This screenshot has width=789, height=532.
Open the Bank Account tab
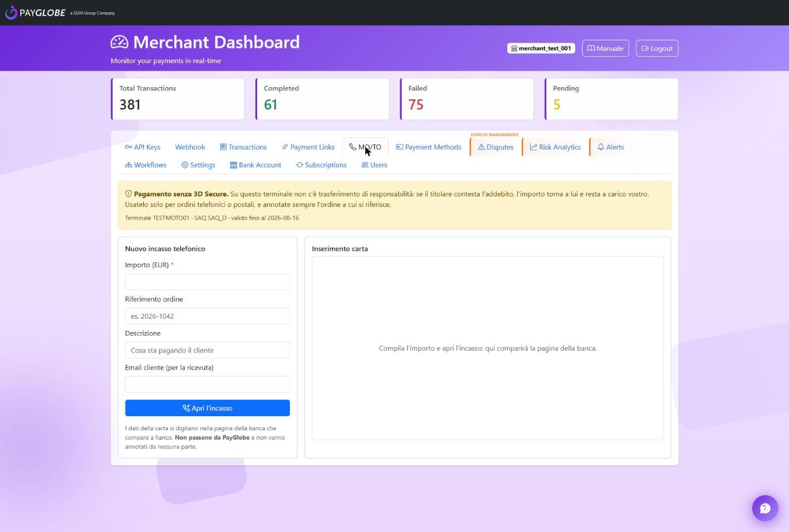255,165
